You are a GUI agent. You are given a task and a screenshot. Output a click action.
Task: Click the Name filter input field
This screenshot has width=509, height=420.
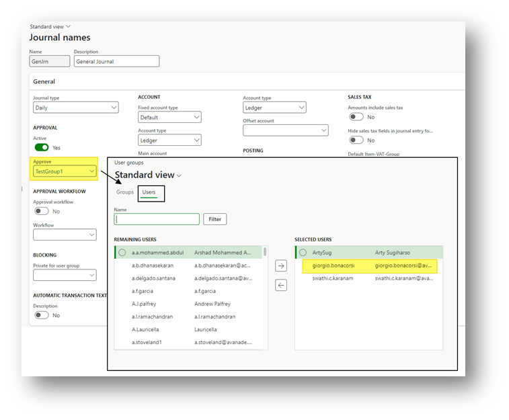click(157, 219)
